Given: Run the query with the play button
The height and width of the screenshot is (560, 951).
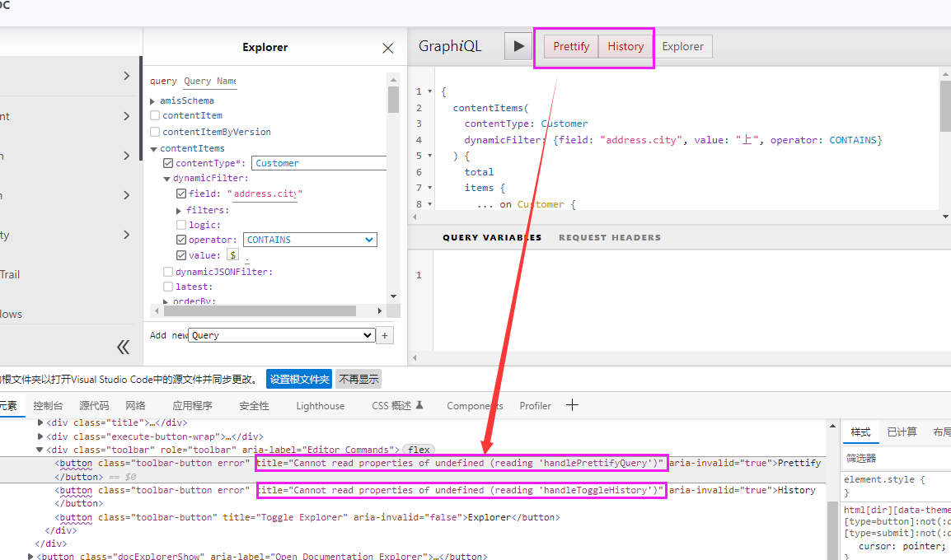Looking at the screenshot, I should click(x=518, y=46).
